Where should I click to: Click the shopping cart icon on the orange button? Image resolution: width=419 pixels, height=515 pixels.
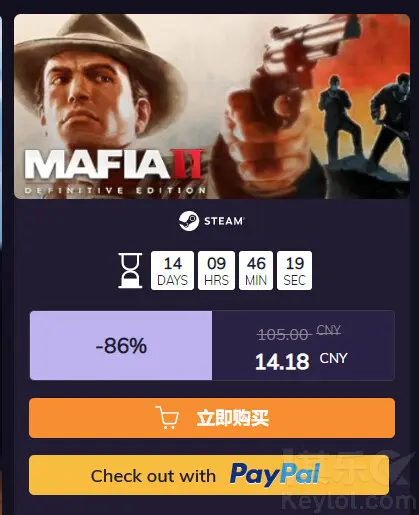point(167,417)
